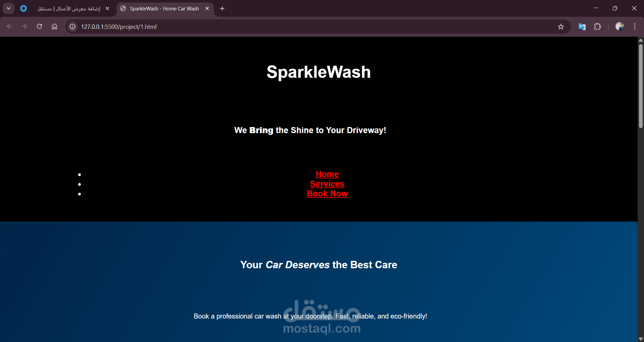Image resolution: width=644 pixels, height=342 pixels.
Task: Open Google Translate extension
Action: 582,26
